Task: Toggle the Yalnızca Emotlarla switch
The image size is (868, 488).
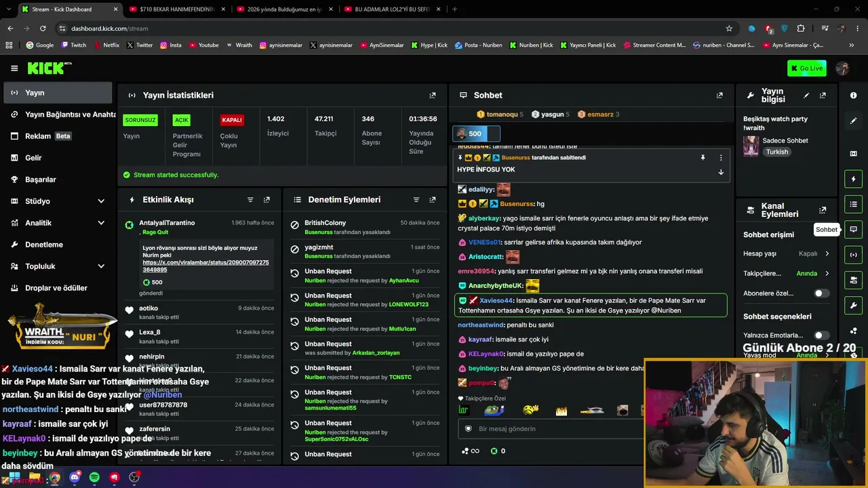Action: point(821,335)
